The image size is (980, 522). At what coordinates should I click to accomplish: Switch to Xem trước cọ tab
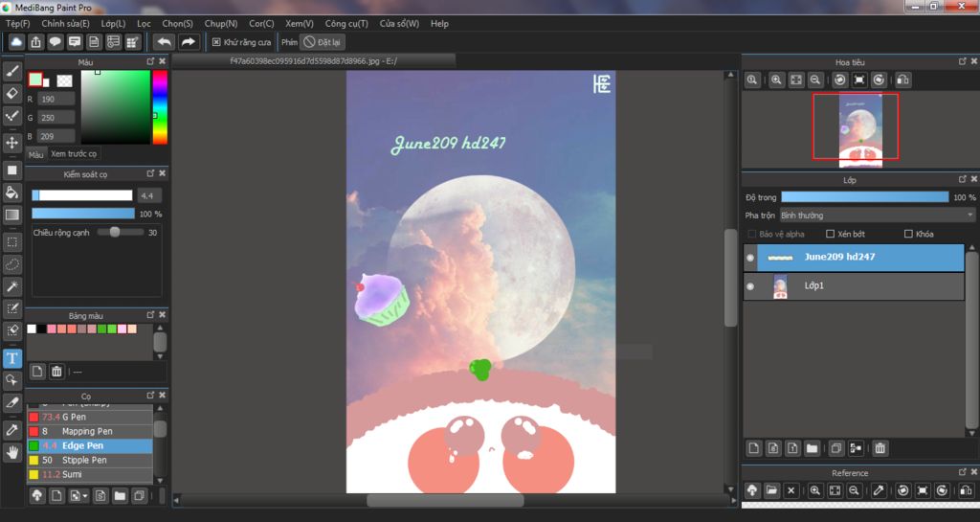point(74,154)
